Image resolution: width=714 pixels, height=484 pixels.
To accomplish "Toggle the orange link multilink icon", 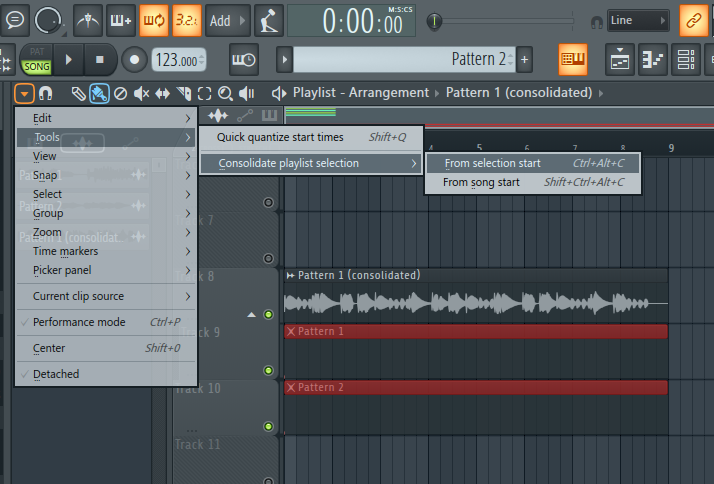I will tap(694, 20).
